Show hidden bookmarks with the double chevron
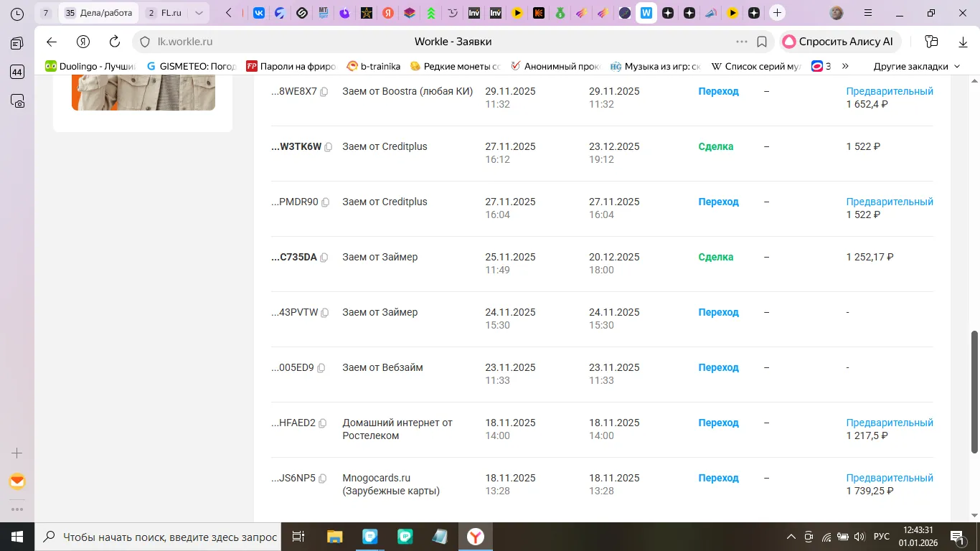 845,66
